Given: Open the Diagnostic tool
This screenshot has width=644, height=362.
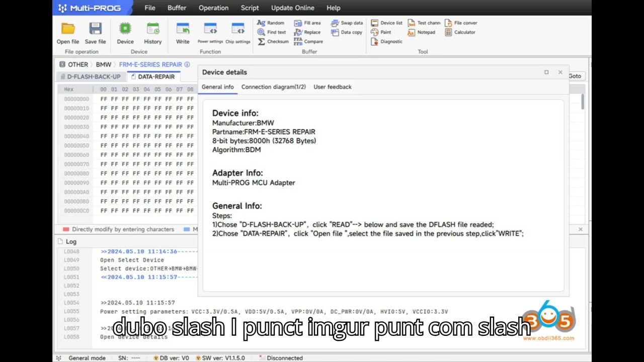Looking at the screenshot, I should (x=386, y=42).
